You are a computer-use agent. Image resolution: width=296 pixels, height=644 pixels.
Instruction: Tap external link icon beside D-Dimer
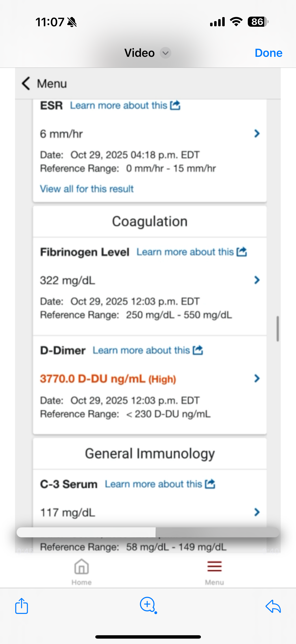pos(198,350)
